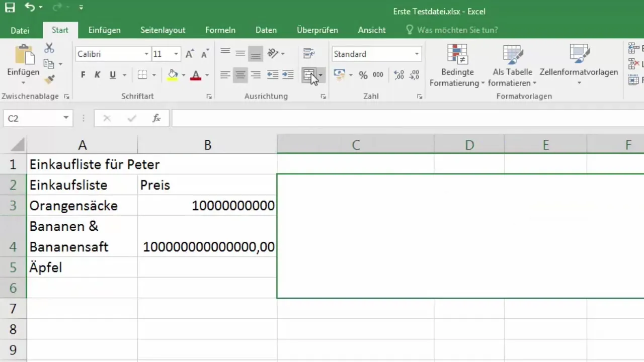Click the text orientation icon
The width and height of the screenshot is (644, 362).
click(x=274, y=53)
